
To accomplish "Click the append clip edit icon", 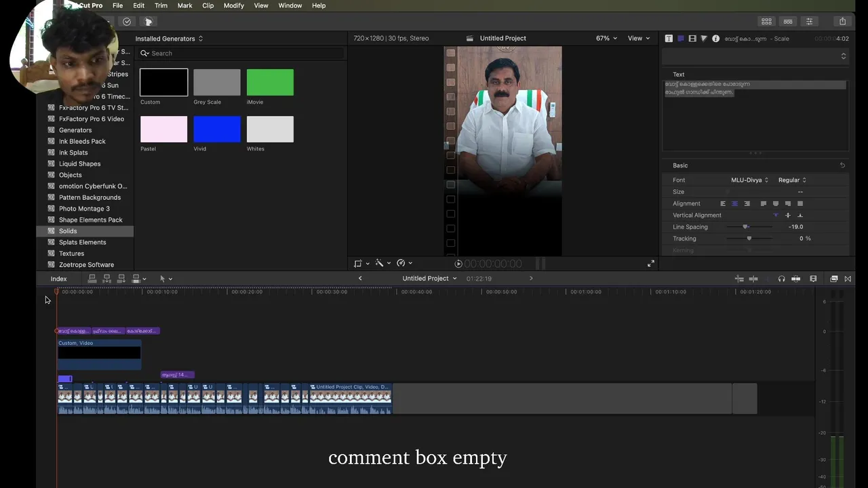I will pyautogui.click(x=121, y=279).
